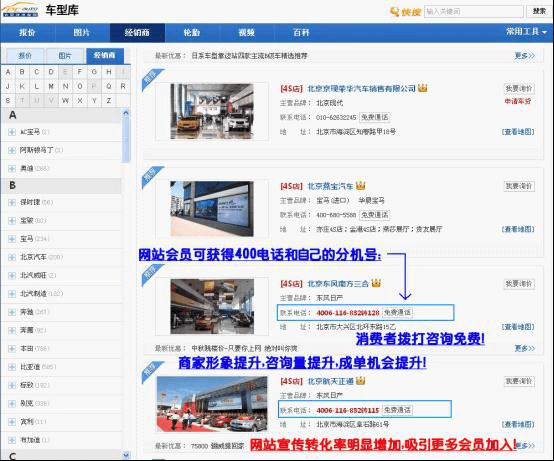Filter brands by letter B
Viewport: 554px width, 461px height.
point(22,72)
